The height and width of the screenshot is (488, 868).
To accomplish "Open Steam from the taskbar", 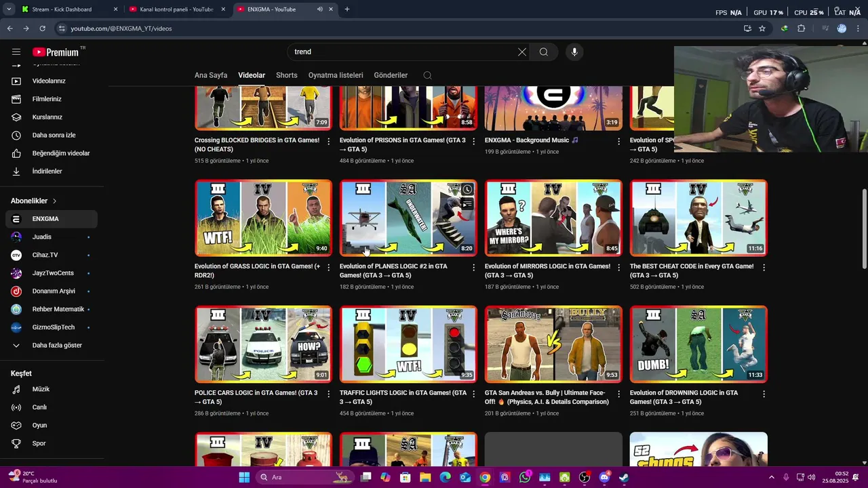I will [x=624, y=477].
